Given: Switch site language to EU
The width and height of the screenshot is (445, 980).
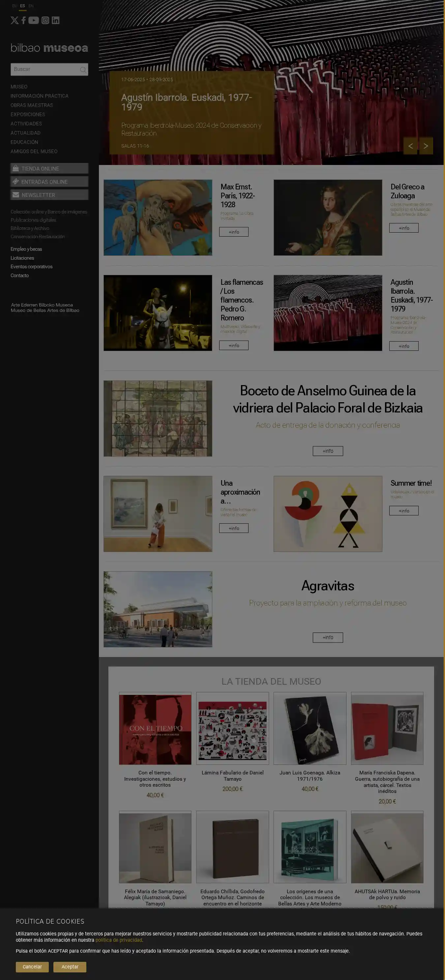Looking at the screenshot, I should pyautogui.click(x=15, y=6).
